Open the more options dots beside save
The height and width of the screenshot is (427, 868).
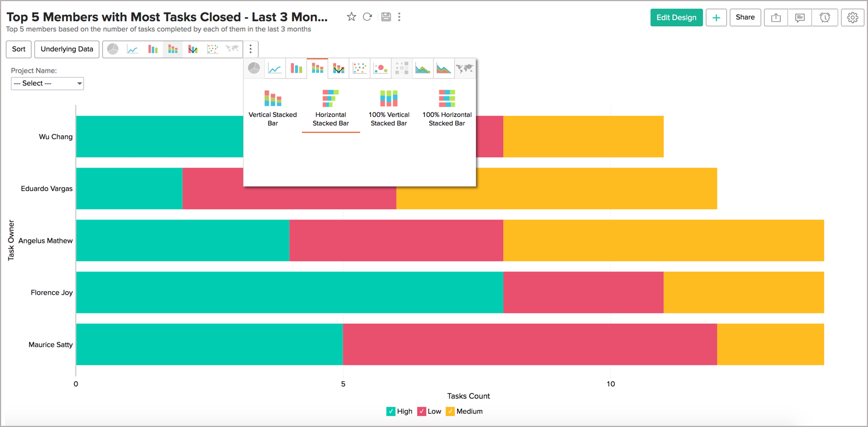point(399,17)
